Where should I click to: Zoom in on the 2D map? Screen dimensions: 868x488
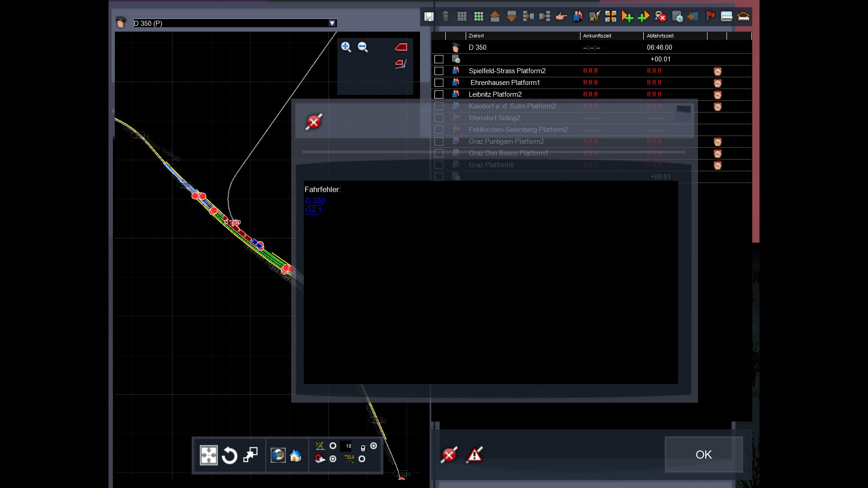pos(346,47)
